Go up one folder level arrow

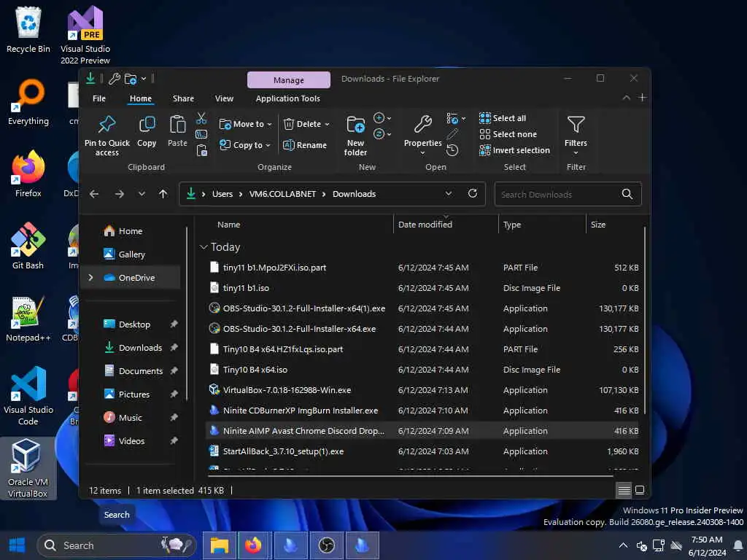point(163,194)
